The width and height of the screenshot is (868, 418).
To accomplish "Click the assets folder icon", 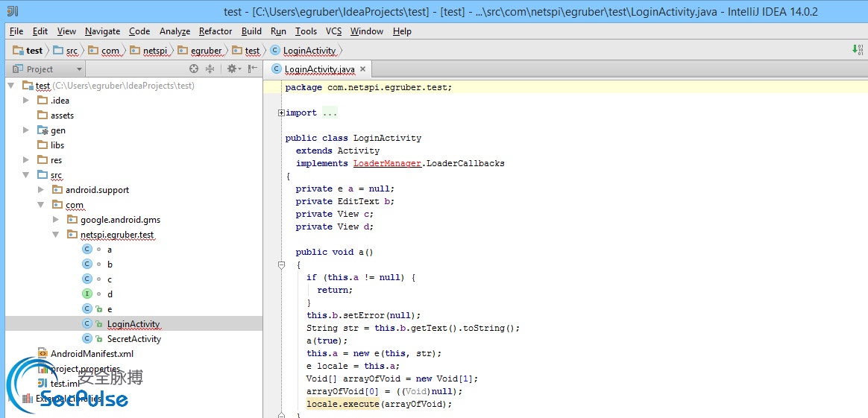I will pyautogui.click(x=42, y=115).
